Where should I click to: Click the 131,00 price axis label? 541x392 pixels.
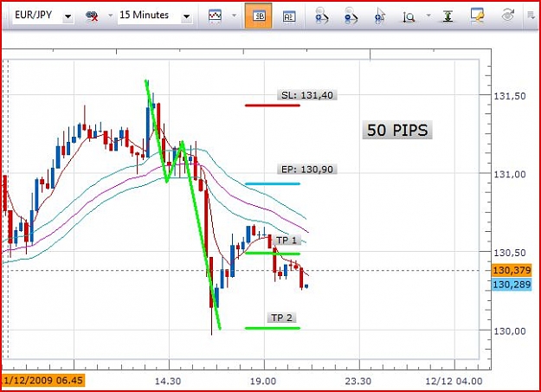click(510, 174)
